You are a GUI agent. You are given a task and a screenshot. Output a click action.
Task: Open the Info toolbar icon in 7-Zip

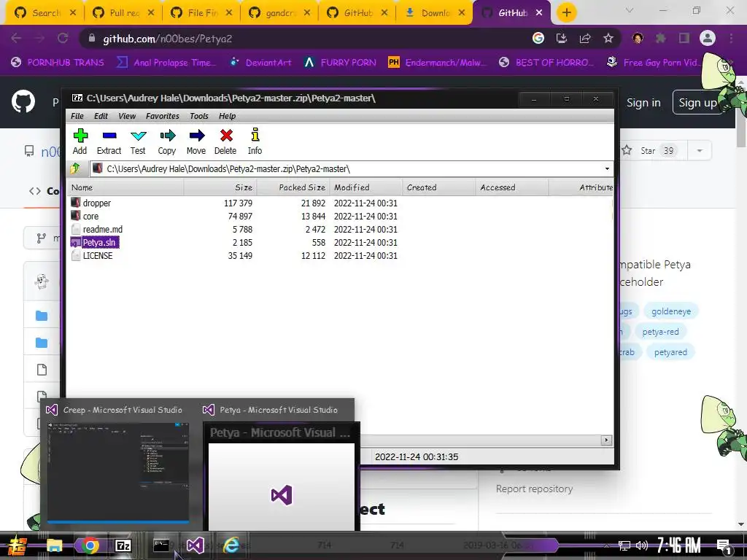click(x=255, y=141)
